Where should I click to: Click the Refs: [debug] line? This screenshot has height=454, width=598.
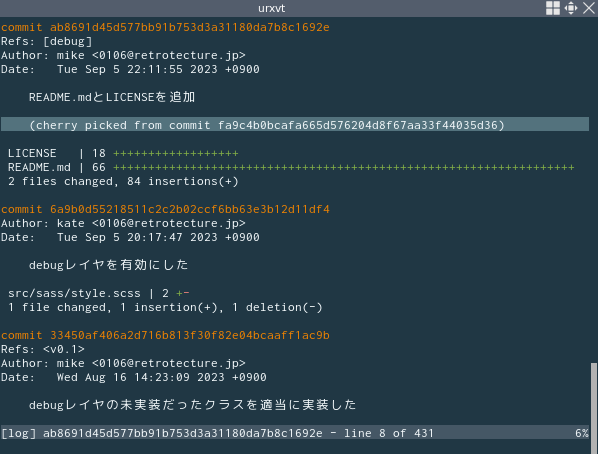pos(47,41)
